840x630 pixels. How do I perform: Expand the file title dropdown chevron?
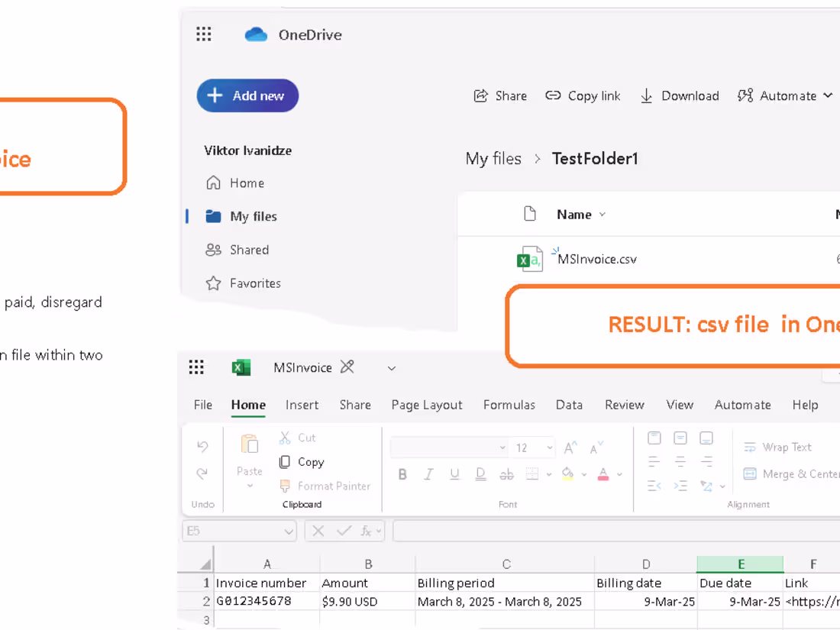[392, 368]
